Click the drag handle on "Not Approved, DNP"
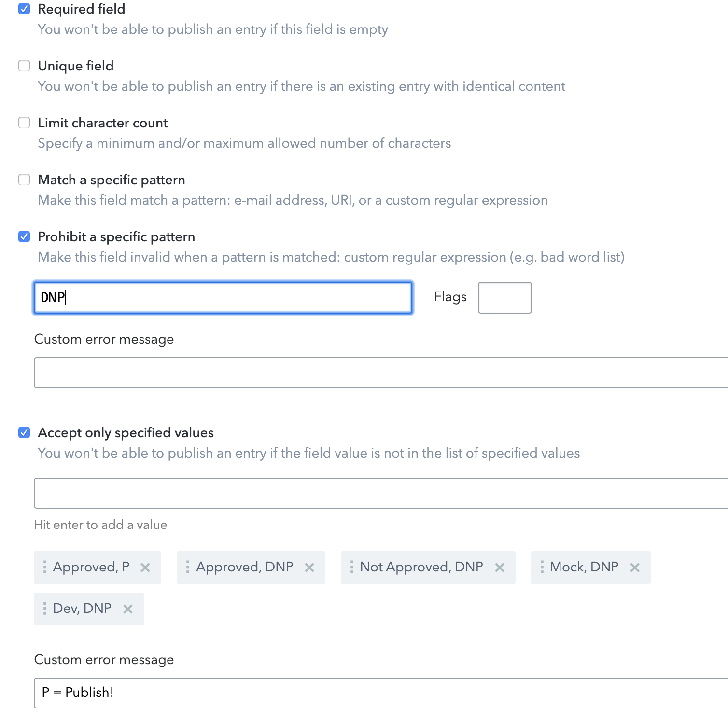This screenshot has width=728, height=722. tap(353, 567)
